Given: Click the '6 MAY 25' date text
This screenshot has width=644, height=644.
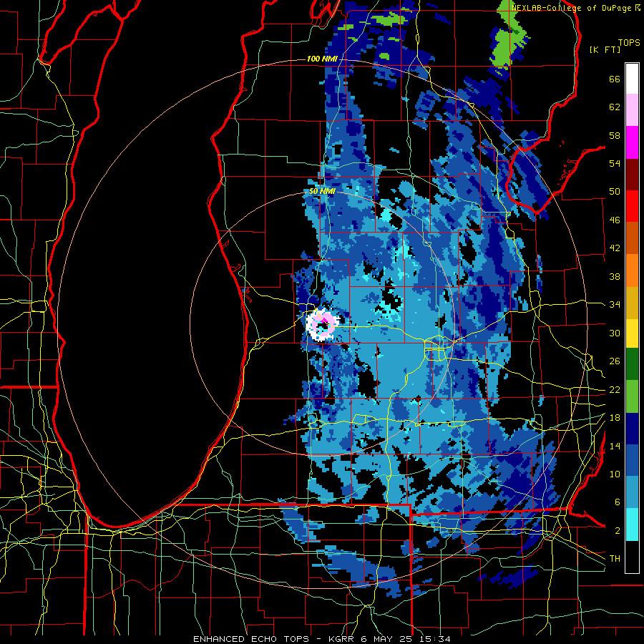Looking at the screenshot, I should tap(388, 639).
